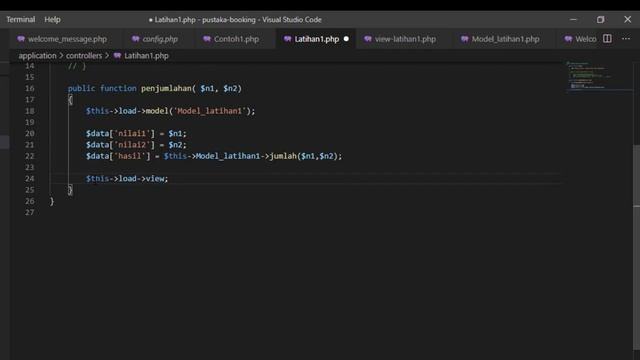Click 'jumlah' method call on line 22
The width and height of the screenshot is (640, 360).
point(283,156)
